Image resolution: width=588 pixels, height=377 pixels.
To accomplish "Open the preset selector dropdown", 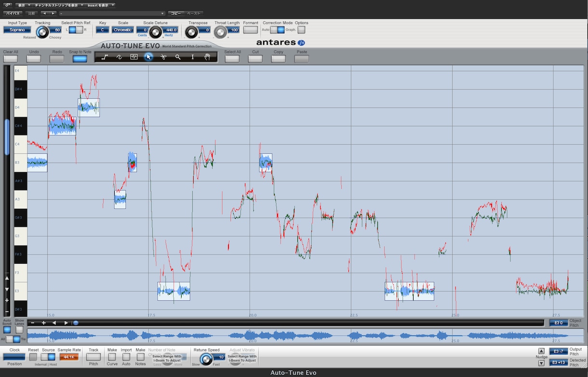I will [x=112, y=13].
